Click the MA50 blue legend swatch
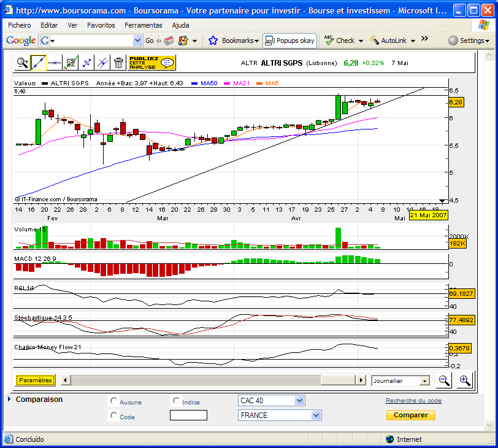The width and height of the screenshot is (498, 448). tap(194, 83)
